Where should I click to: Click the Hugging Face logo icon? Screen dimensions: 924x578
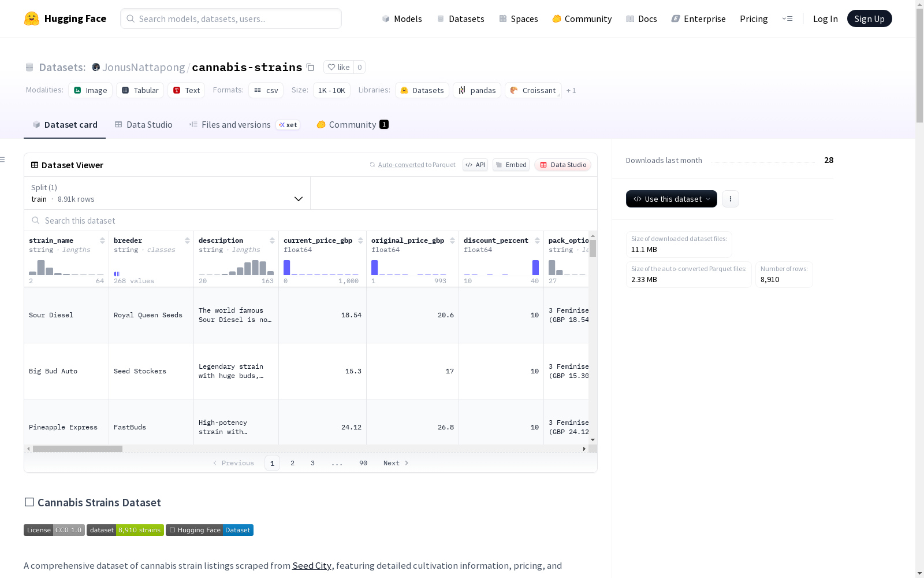click(32, 18)
